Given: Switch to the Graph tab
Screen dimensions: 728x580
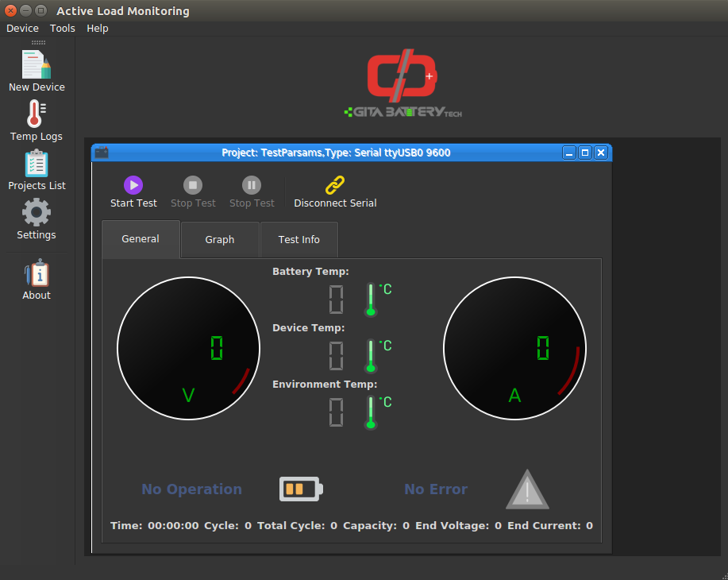Looking at the screenshot, I should point(220,239).
